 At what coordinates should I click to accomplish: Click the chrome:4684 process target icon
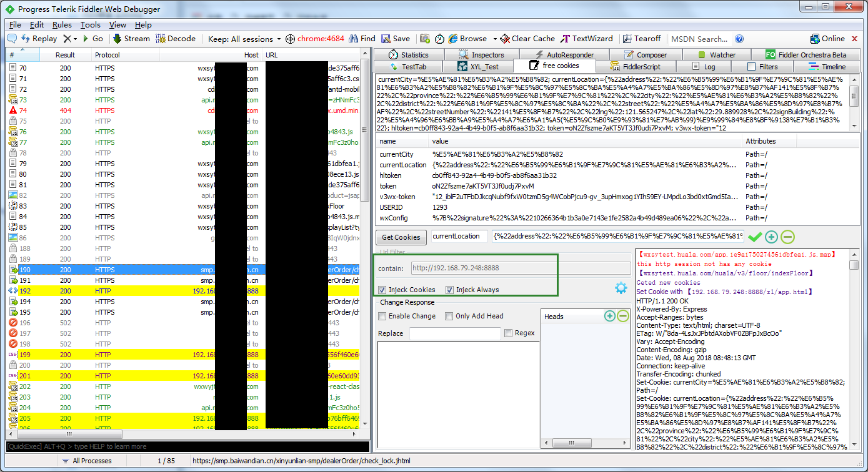pyautogui.click(x=314, y=39)
